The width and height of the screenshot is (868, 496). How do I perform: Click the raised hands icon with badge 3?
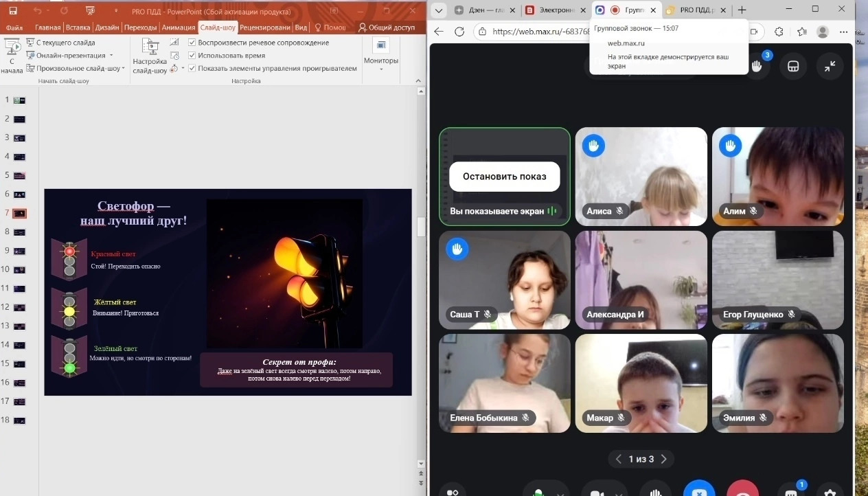coord(757,66)
